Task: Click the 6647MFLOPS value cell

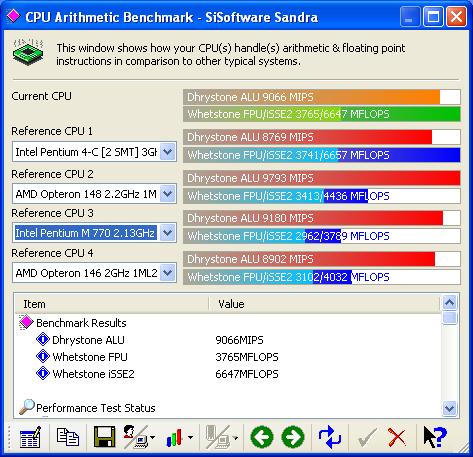Action: [x=247, y=374]
